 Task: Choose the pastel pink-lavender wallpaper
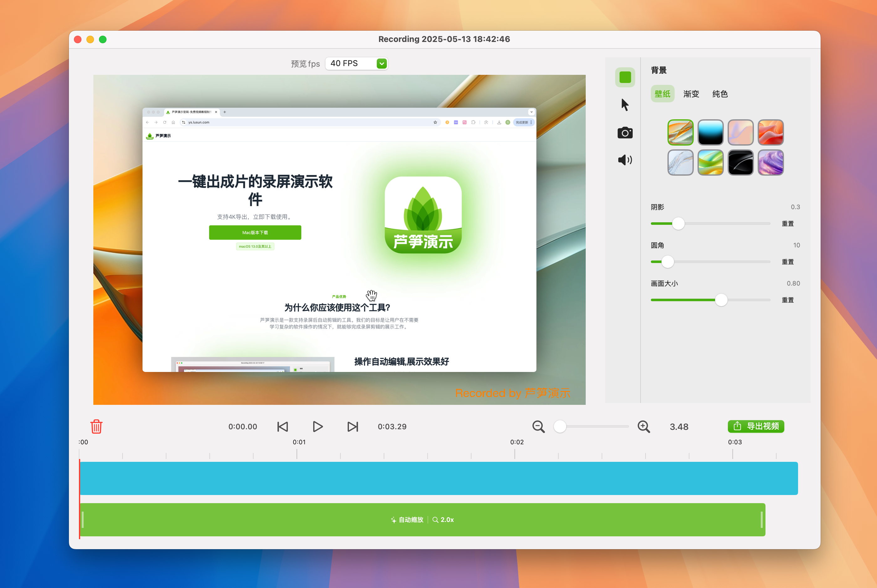[x=740, y=132]
